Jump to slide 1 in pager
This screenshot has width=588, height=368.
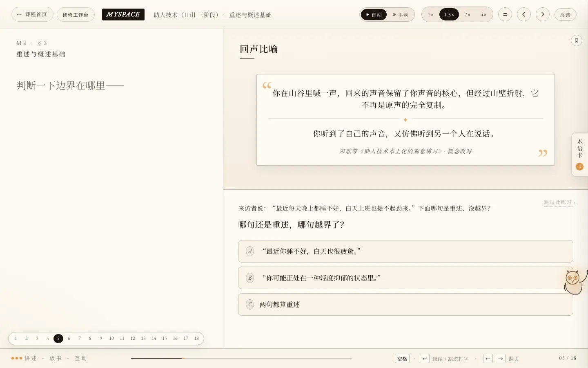point(16,338)
